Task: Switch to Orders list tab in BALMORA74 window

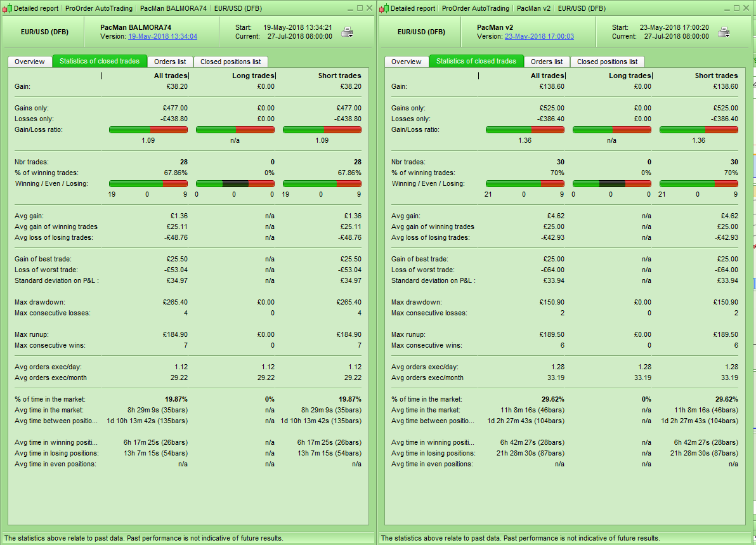Action: (x=170, y=62)
